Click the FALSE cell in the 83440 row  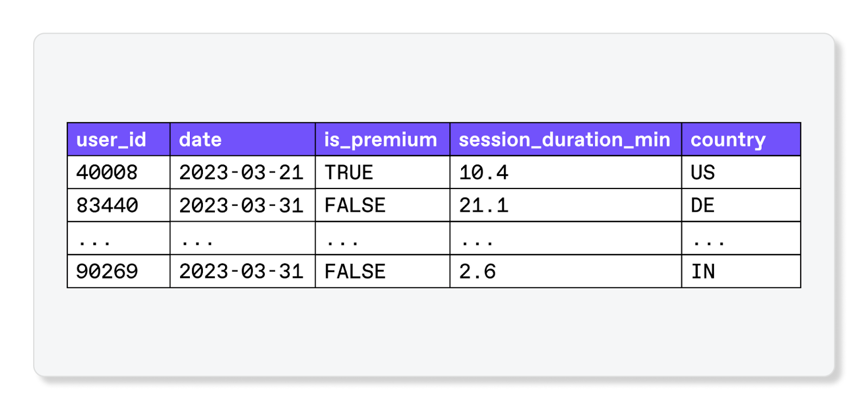click(x=355, y=205)
